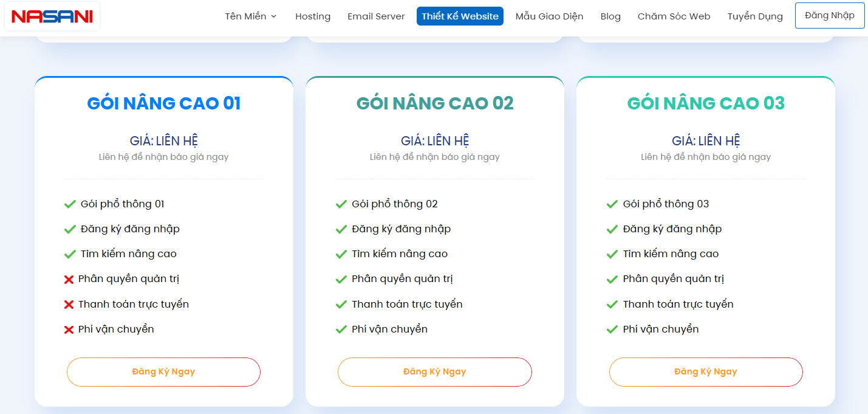Click the red X beside Phí vận chuyển
The image size is (868, 414).
[69, 328]
